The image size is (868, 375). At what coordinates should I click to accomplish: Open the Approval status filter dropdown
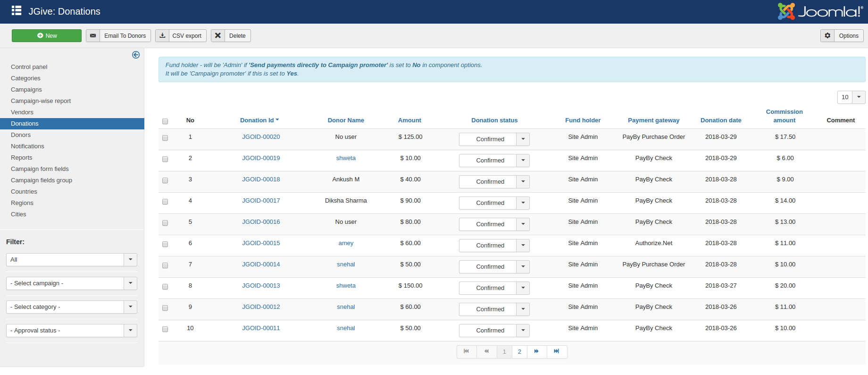[130, 331]
